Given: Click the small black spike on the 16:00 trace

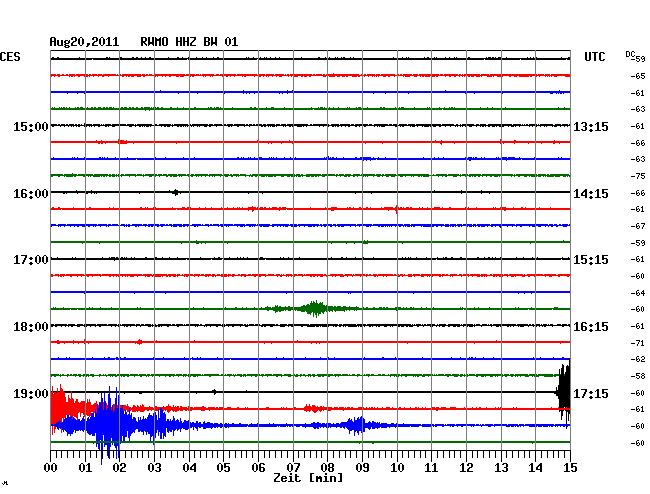Looking at the screenshot, I should coord(176,192).
